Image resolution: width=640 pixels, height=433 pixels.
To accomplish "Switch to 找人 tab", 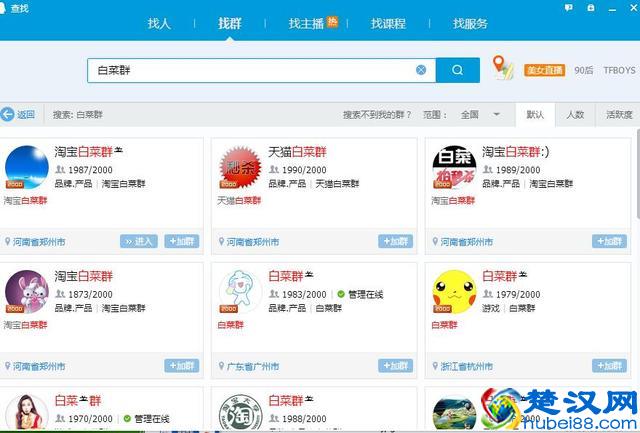I will click(159, 24).
